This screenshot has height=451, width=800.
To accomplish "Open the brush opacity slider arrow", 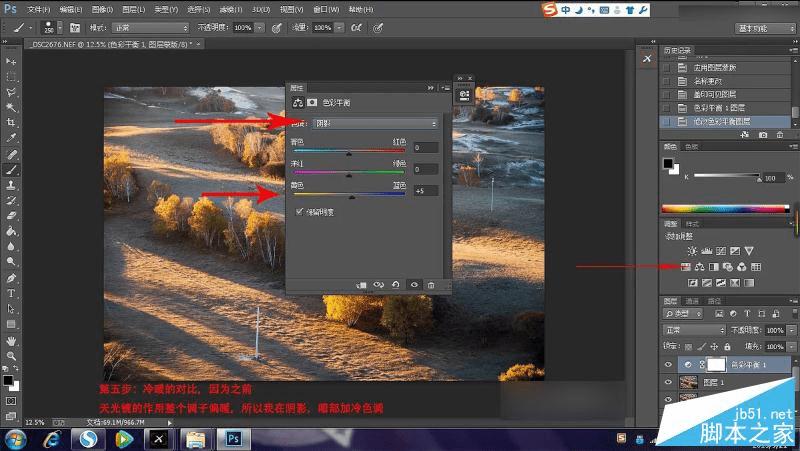I will 260,28.
